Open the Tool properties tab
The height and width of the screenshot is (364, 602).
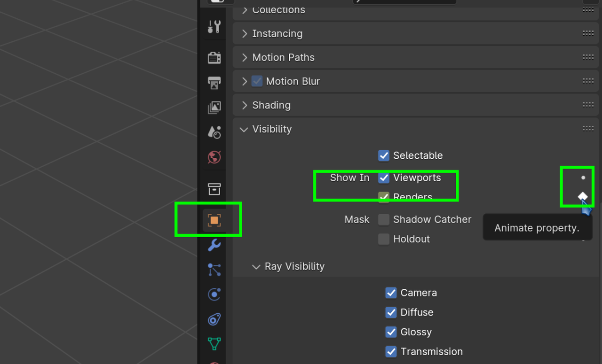point(214,27)
